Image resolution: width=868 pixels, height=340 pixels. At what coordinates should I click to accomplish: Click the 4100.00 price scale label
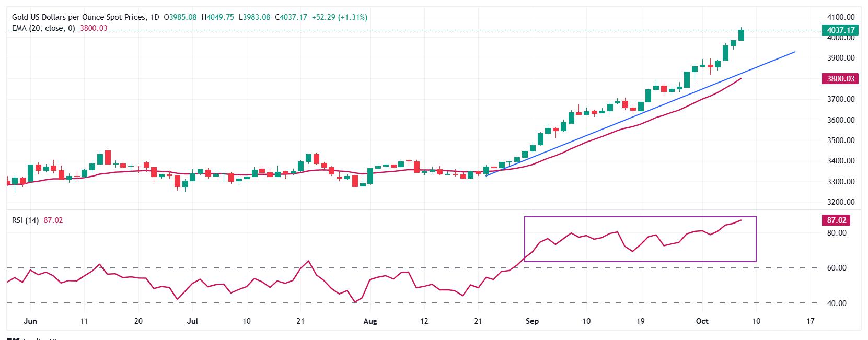tap(840, 17)
